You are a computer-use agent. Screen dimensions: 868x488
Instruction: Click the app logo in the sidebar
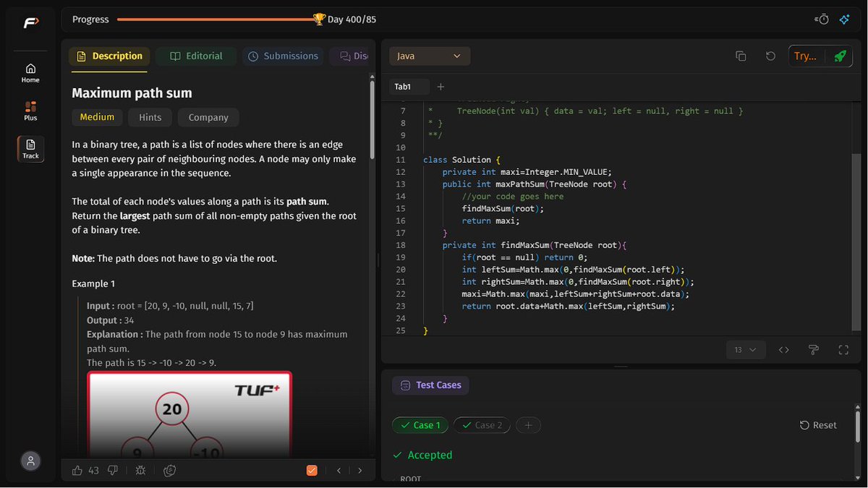click(30, 23)
